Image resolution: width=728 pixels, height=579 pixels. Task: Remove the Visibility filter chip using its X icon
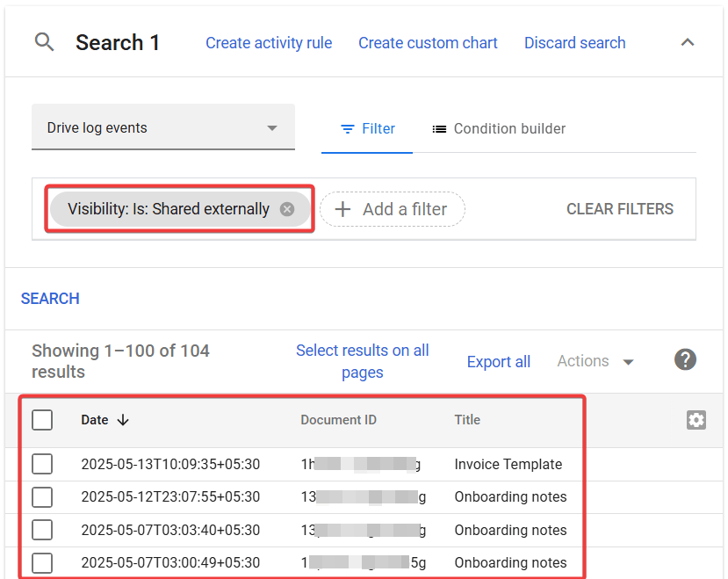click(x=287, y=209)
